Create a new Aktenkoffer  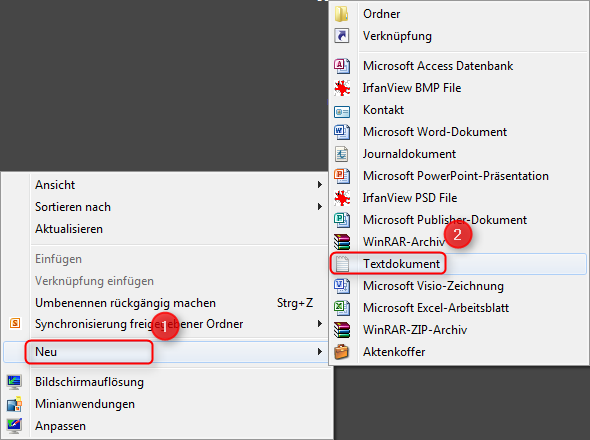coord(459,352)
